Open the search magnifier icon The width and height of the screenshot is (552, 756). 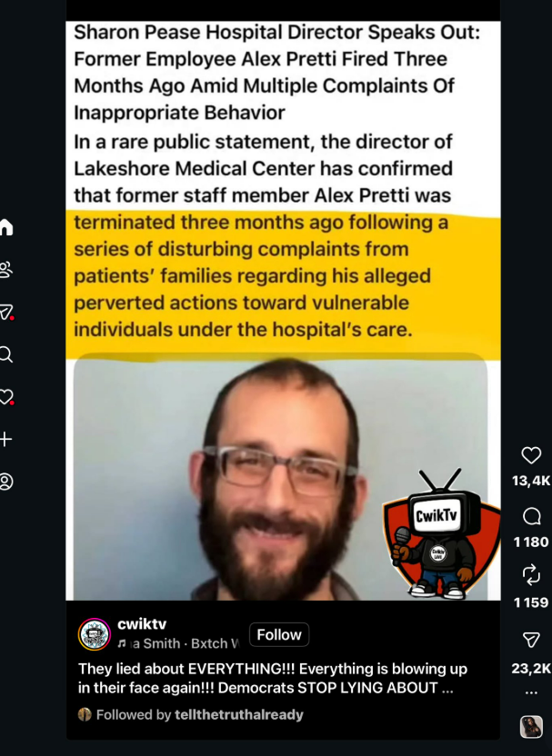(x=5, y=354)
